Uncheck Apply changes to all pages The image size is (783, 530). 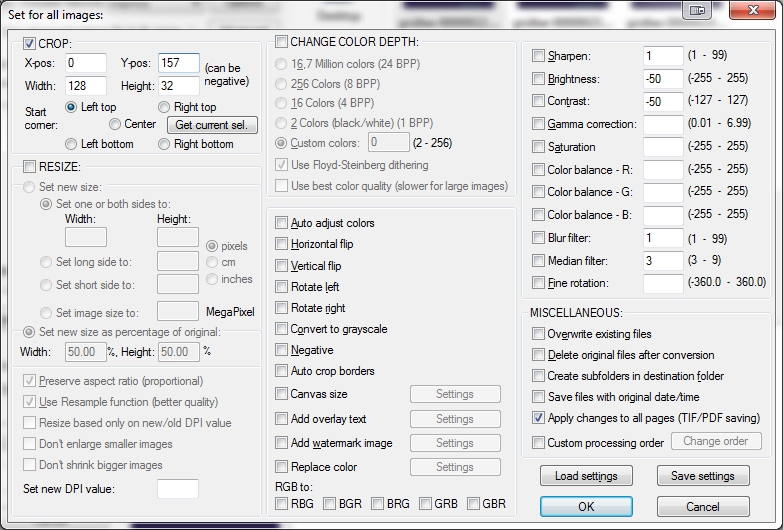point(539,418)
